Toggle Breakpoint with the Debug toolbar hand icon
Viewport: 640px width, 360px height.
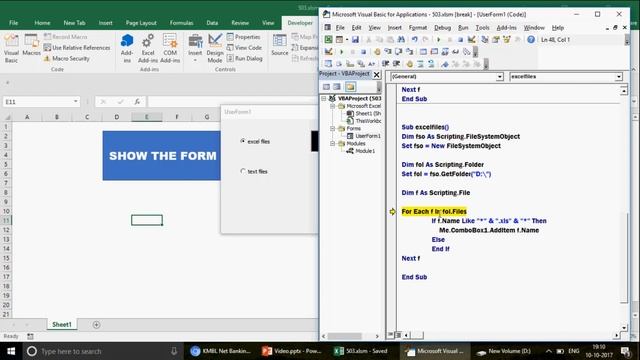pyautogui.click(x=377, y=52)
